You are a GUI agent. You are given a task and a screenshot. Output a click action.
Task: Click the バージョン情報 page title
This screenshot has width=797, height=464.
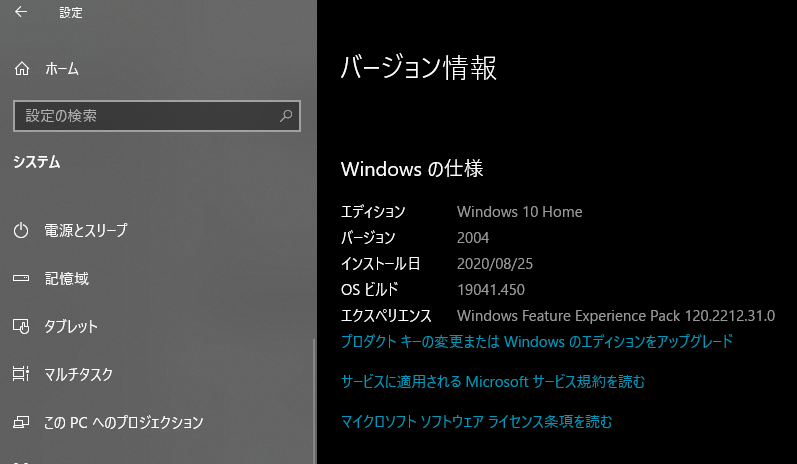(418, 68)
